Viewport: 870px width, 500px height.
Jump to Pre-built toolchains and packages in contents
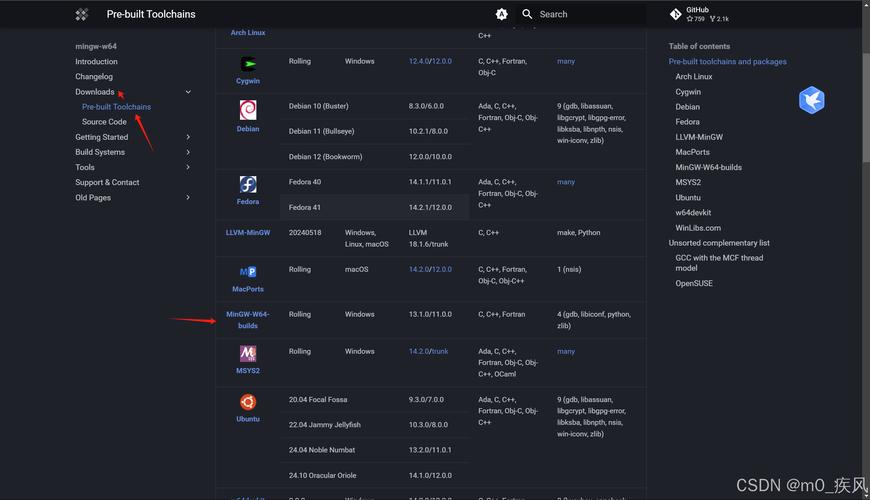(727, 62)
